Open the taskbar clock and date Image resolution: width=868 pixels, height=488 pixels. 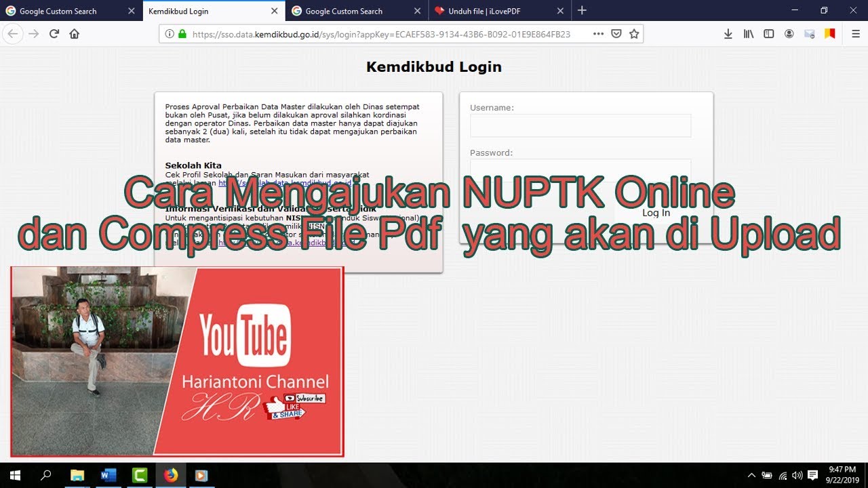coord(843,475)
